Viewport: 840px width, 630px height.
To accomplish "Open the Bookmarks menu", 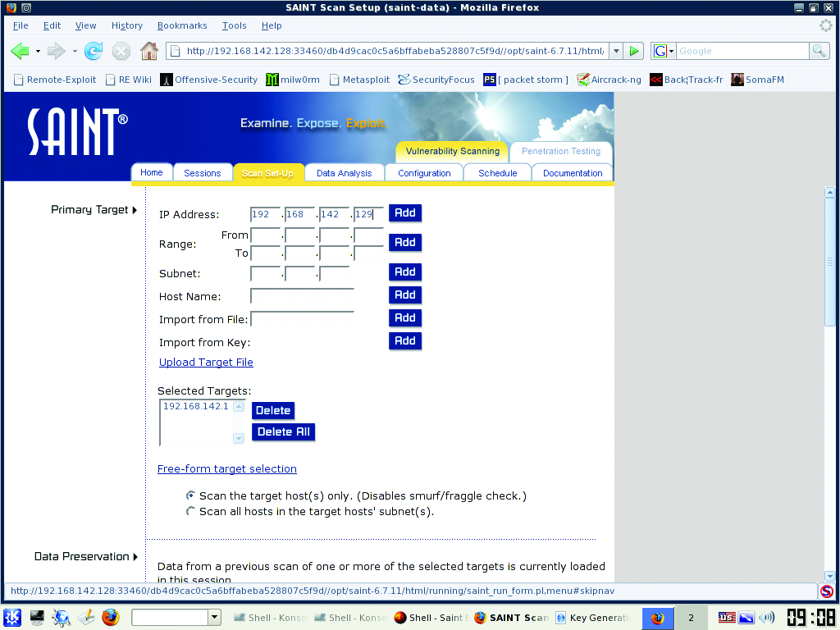I will pyautogui.click(x=182, y=25).
